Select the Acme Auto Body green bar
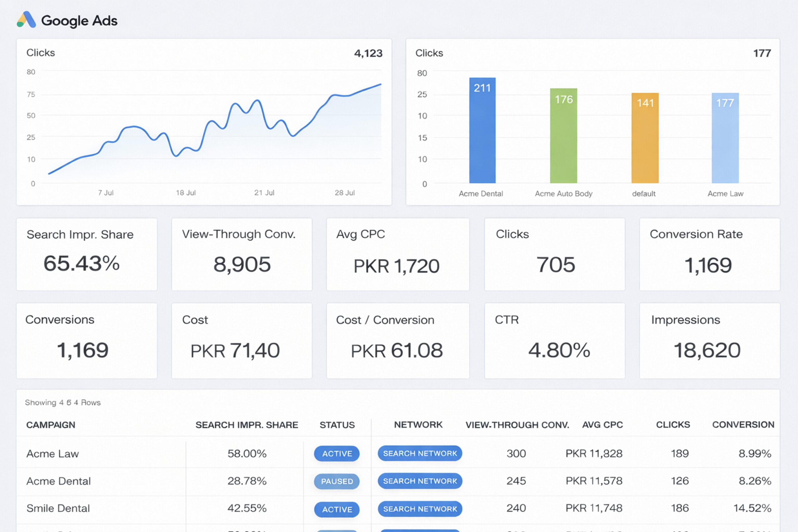The height and width of the screenshot is (532, 798). coord(563,136)
